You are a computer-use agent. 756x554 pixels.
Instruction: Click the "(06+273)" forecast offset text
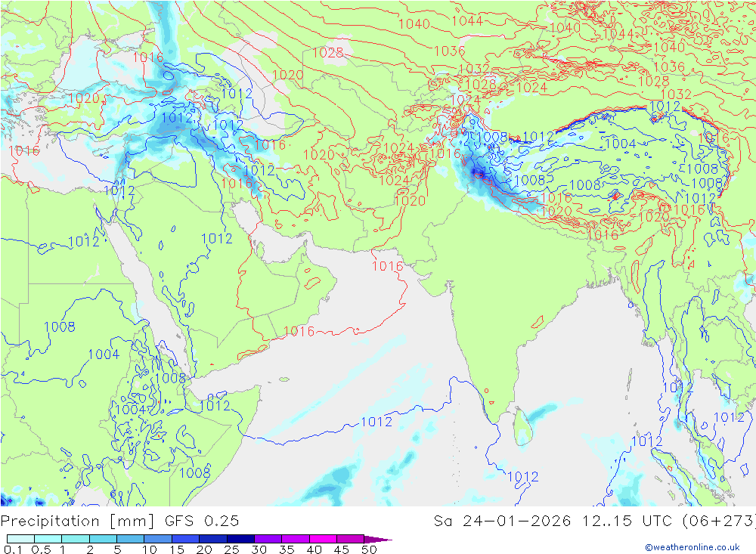coord(718,522)
